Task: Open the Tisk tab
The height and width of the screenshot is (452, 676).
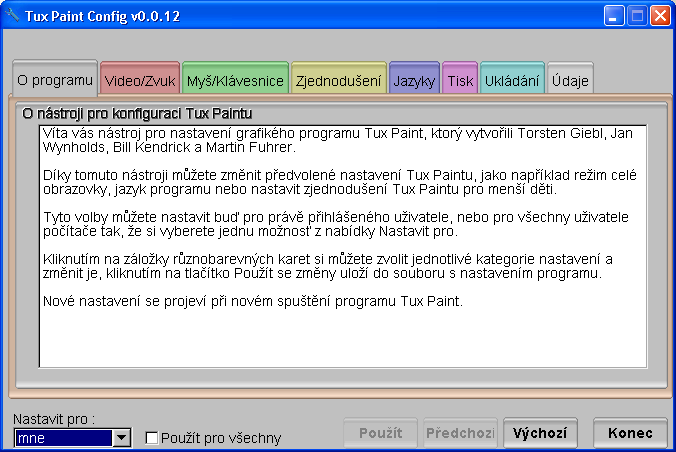Action: point(460,79)
